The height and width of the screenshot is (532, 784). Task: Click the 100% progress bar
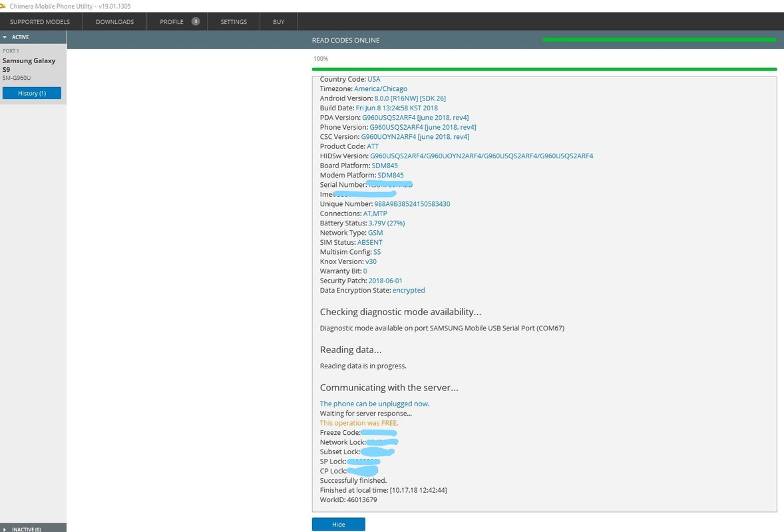(x=544, y=69)
